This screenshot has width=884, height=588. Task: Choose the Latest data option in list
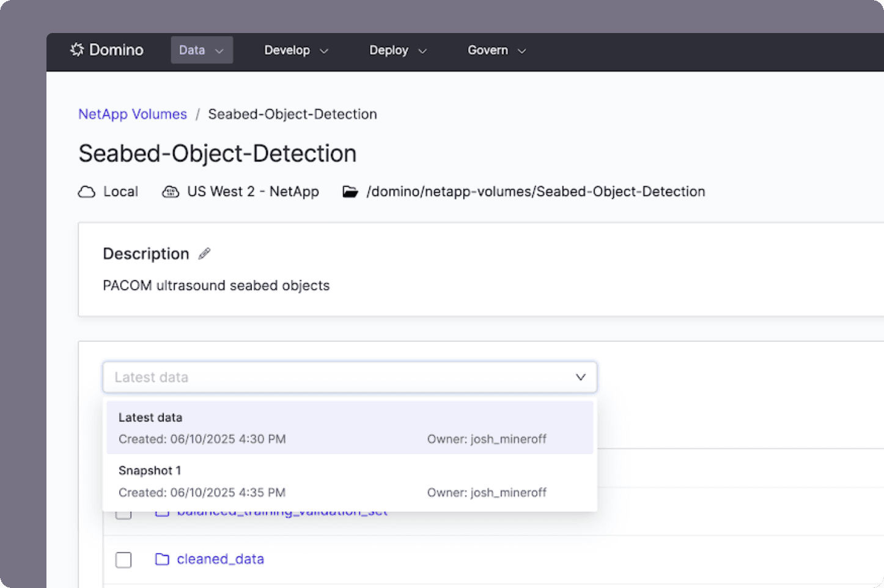[x=350, y=428]
